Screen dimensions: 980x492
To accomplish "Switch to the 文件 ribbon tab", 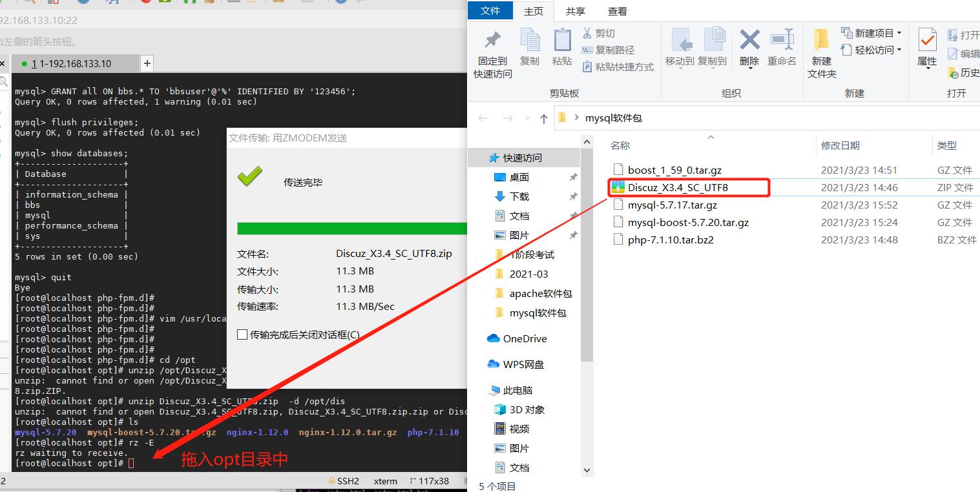I will coord(491,10).
